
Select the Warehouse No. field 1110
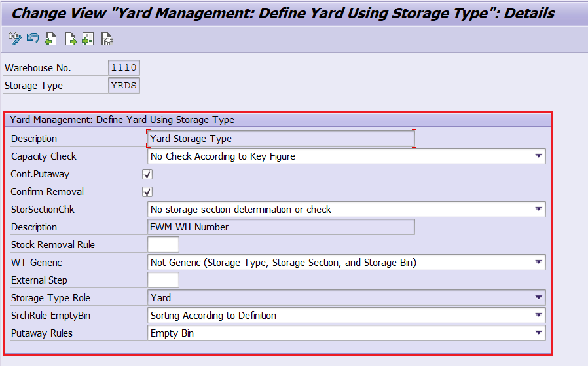124,68
